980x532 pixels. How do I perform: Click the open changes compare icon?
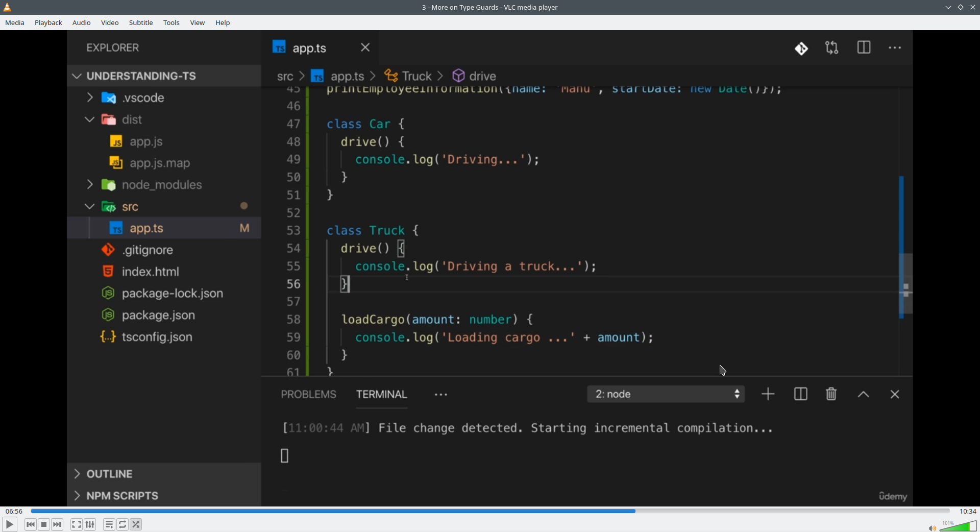(832, 48)
